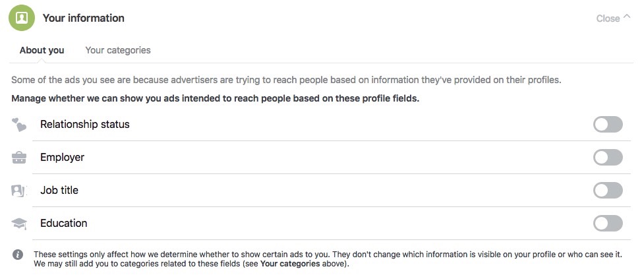Screen dimensions: 644x277
Task: Collapse the section with the Close chevron
Action: (627, 17)
